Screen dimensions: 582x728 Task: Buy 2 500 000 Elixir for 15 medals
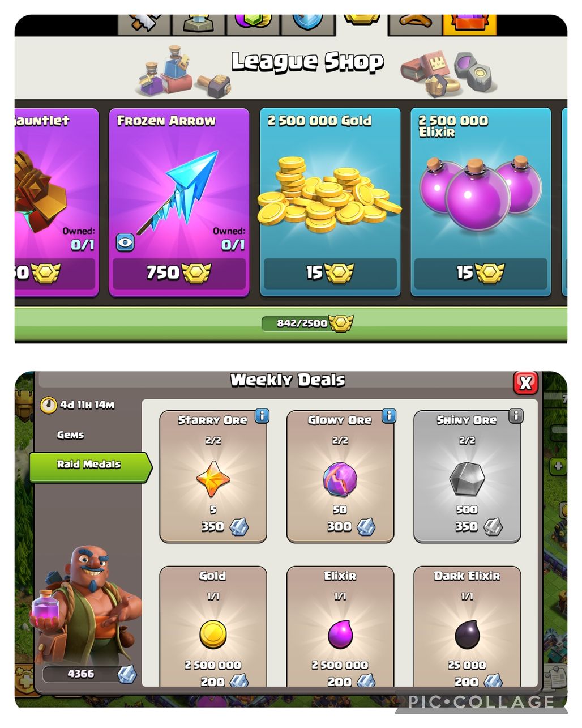[481, 274]
